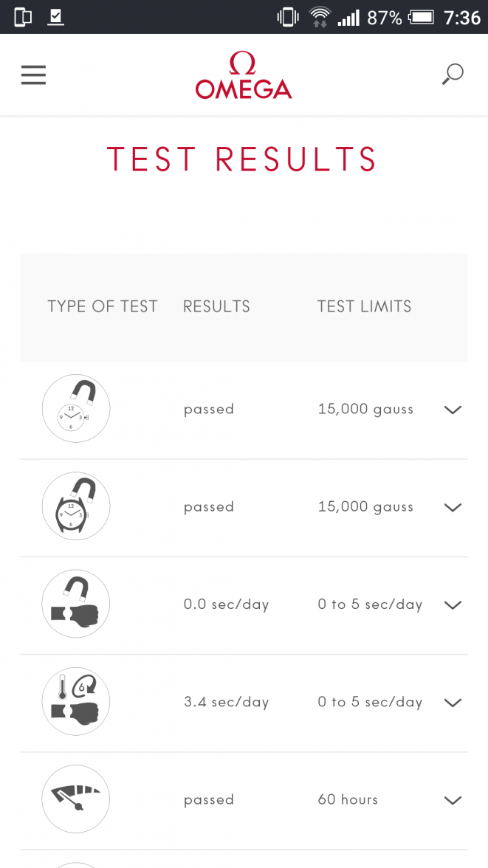The image size is (488, 868).
Task: Select the magnet over cased watch icon
Action: click(76, 506)
